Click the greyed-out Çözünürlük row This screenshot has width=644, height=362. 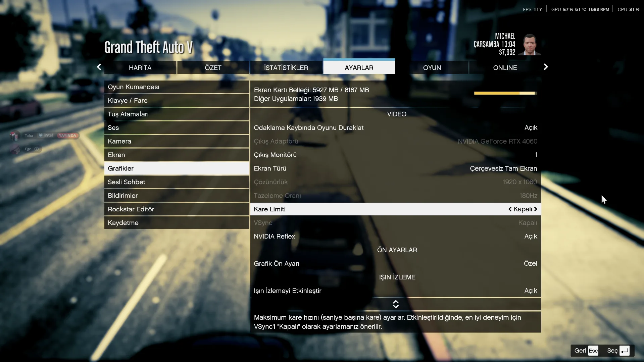(x=396, y=182)
